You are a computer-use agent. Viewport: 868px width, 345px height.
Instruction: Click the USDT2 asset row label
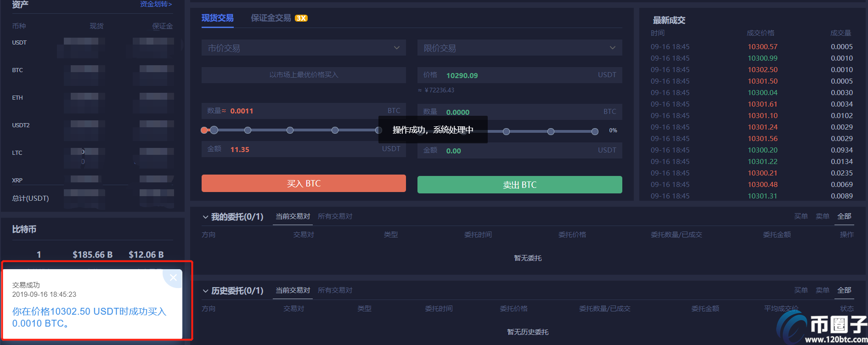[21, 125]
